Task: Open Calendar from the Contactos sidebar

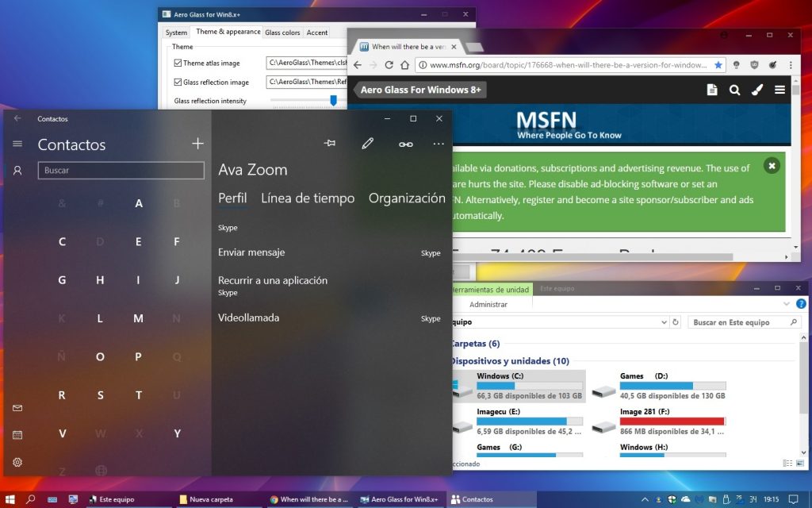Action: (17, 435)
